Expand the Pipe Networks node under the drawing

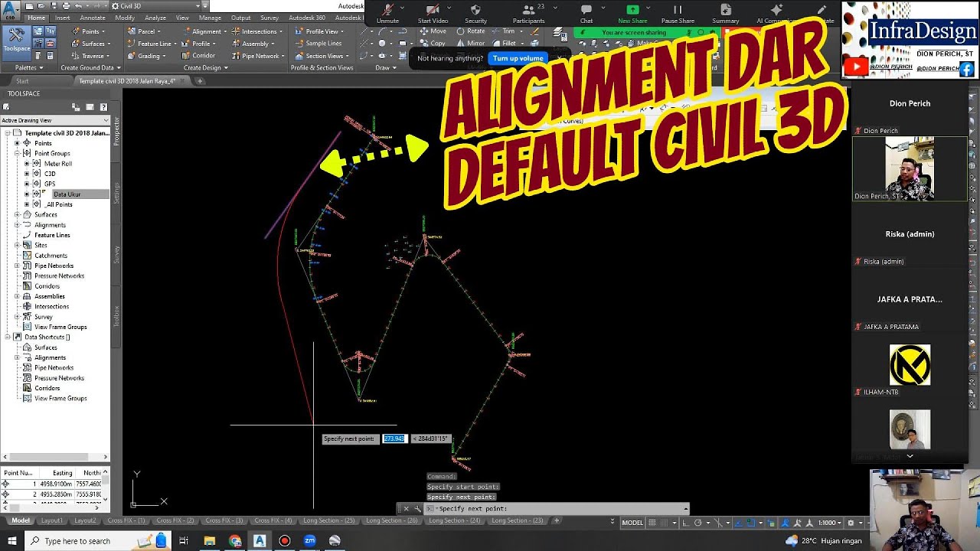[x=18, y=266]
